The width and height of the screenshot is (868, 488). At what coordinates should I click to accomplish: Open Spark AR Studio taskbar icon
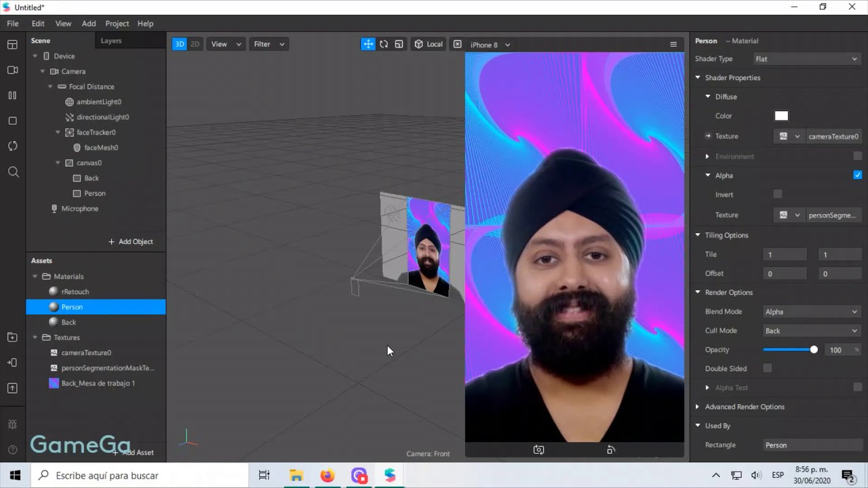click(x=390, y=475)
